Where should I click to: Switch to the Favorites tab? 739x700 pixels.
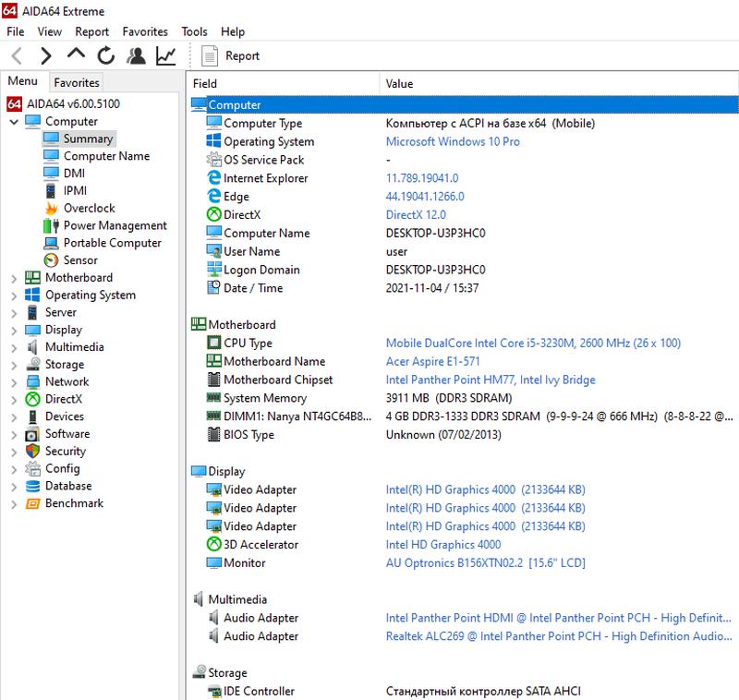tap(76, 82)
